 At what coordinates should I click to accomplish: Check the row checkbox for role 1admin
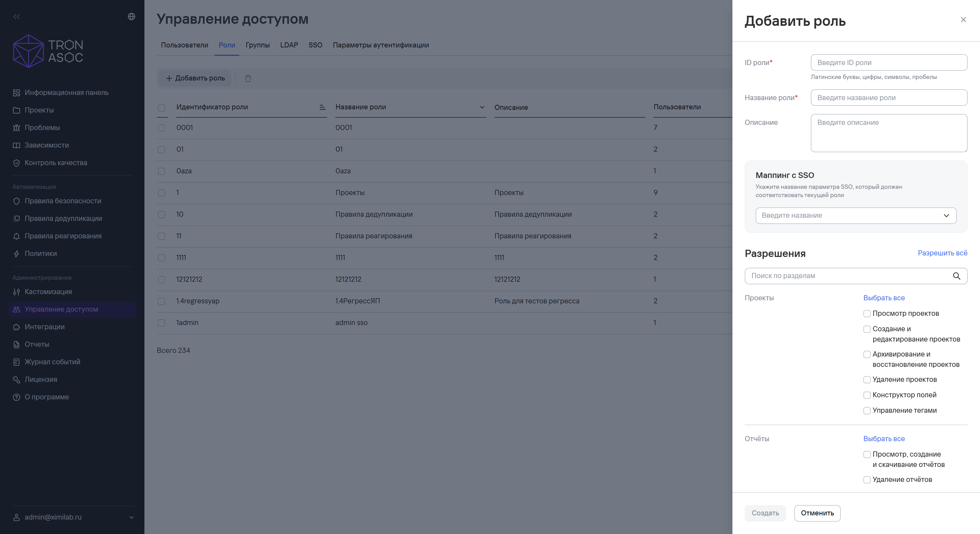[161, 323]
